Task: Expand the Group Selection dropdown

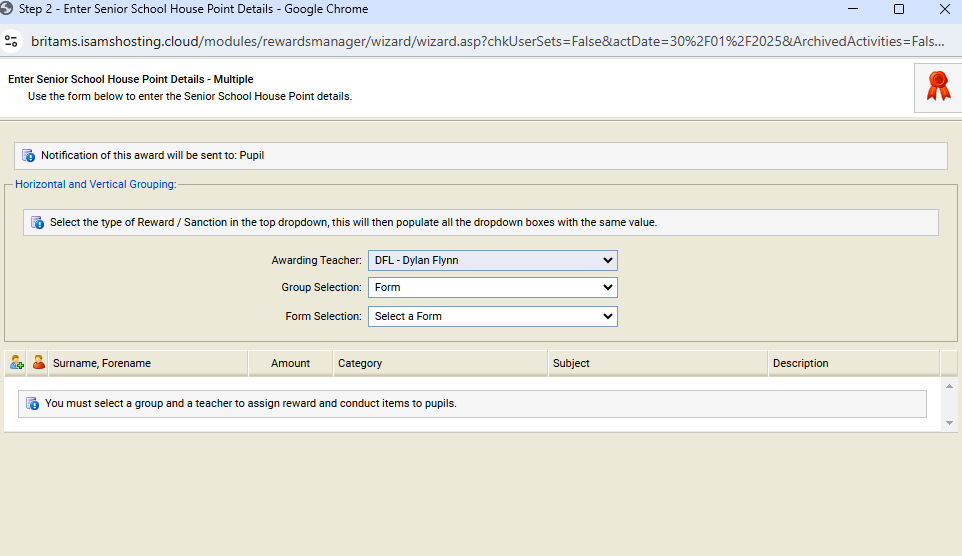Action: tap(492, 288)
